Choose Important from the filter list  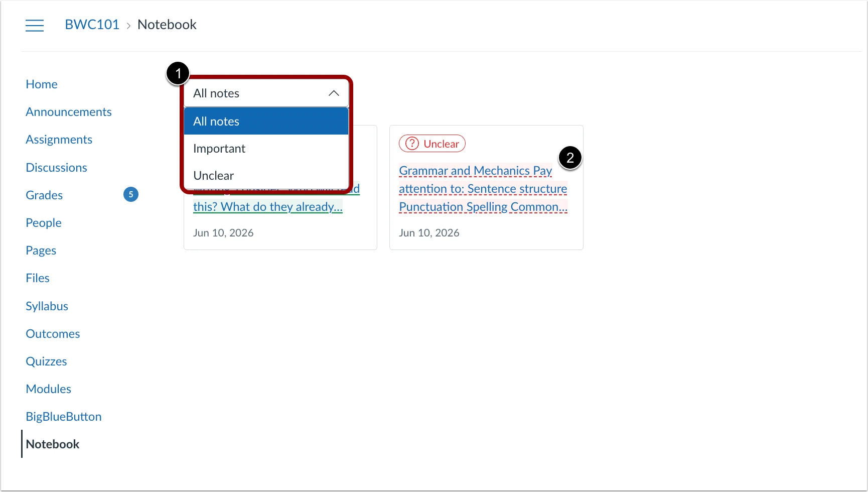266,149
